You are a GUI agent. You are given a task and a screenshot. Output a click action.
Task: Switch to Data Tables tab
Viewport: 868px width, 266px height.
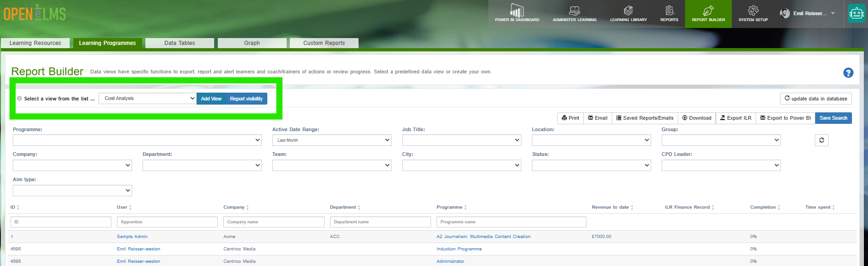pyautogui.click(x=180, y=43)
